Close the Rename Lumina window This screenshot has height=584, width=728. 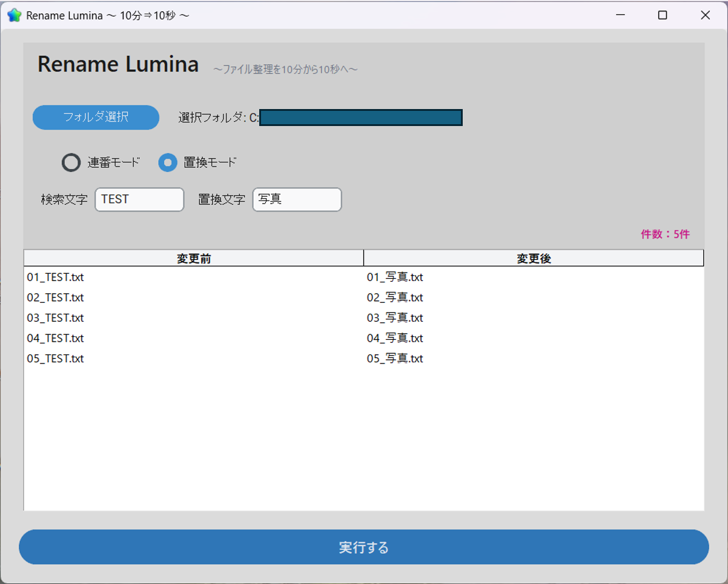coord(705,15)
